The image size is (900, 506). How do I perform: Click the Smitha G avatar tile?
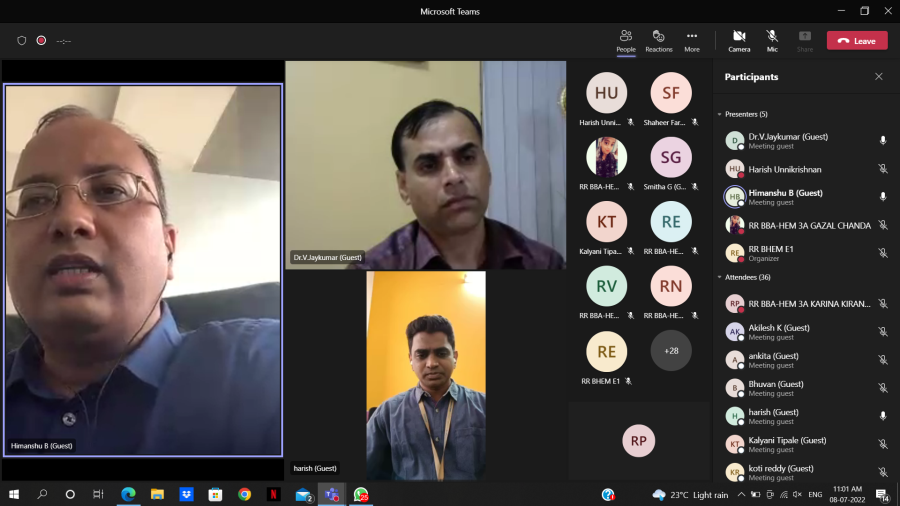point(671,158)
